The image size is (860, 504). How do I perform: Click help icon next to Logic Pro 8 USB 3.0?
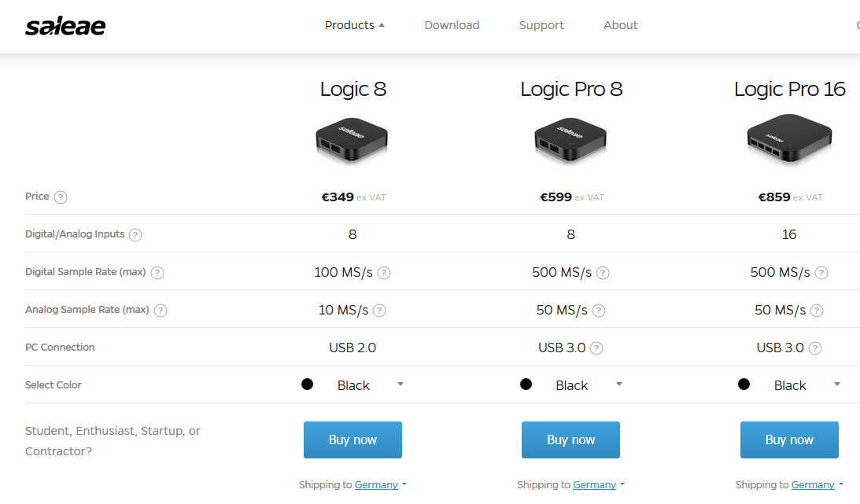pyautogui.click(x=596, y=348)
